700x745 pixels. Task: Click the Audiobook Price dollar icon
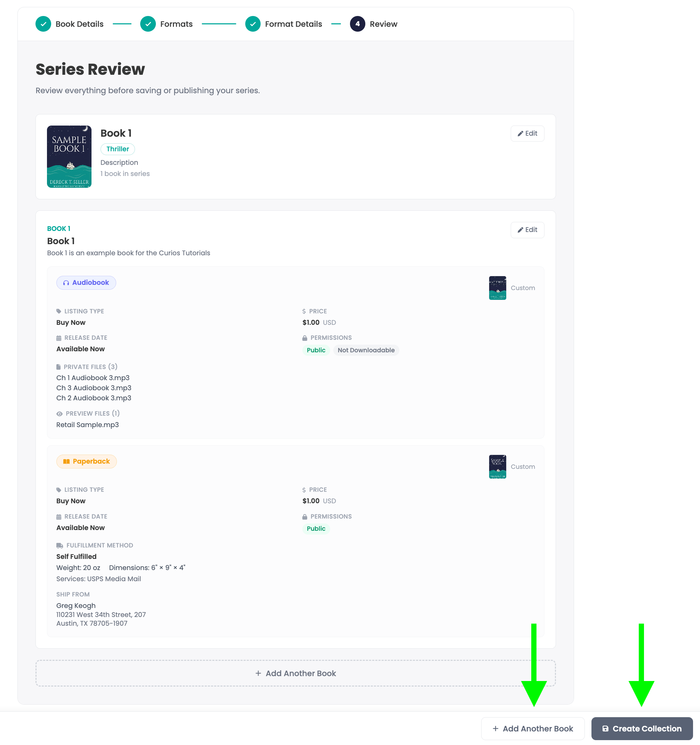point(304,311)
